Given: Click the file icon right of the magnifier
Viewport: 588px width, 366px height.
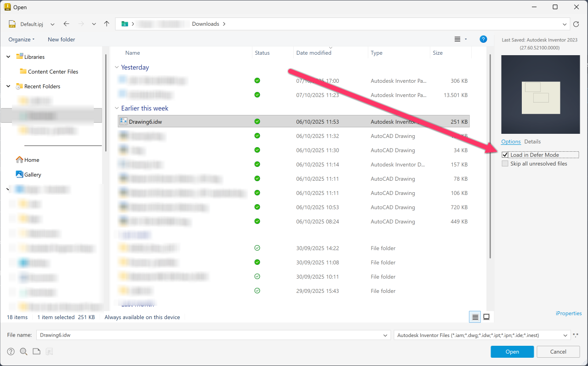Looking at the screenshot, I should pos(36,352).
